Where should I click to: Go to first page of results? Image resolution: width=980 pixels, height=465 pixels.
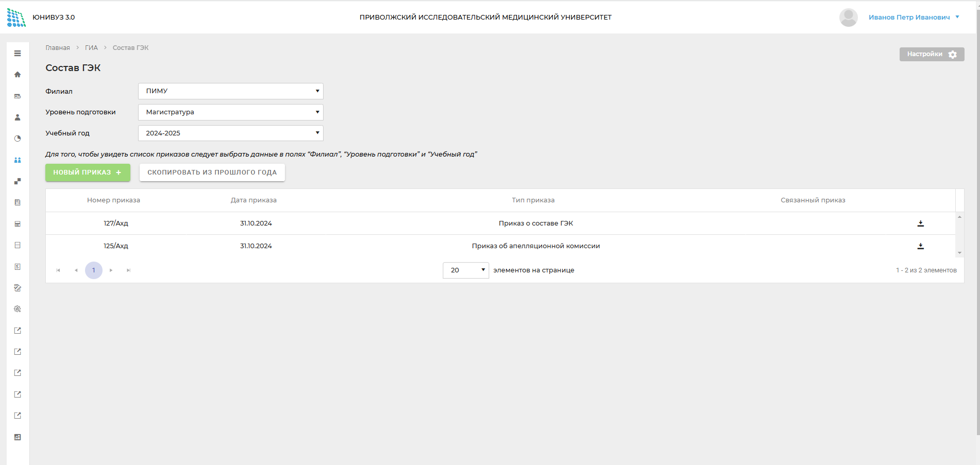(x=58, y=270)
